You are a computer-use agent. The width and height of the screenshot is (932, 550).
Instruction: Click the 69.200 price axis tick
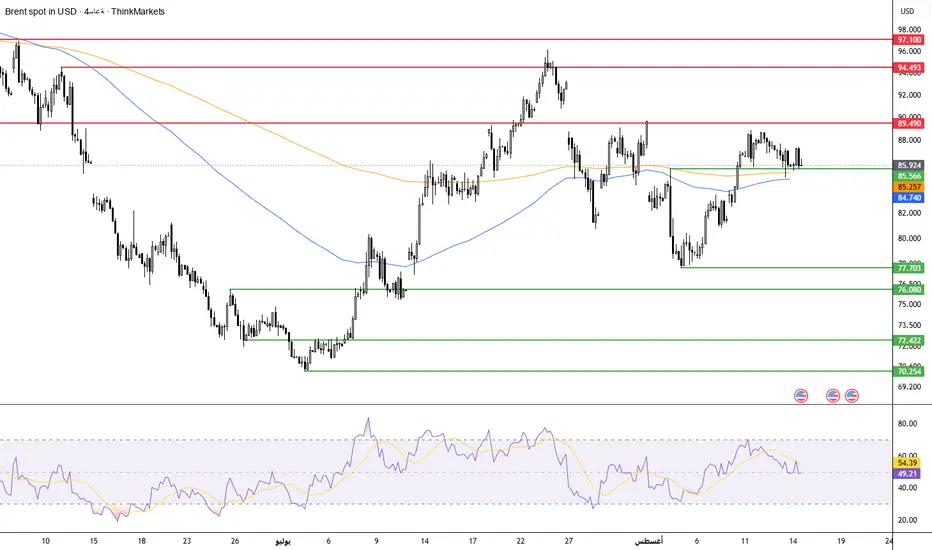tap(909, 387)
